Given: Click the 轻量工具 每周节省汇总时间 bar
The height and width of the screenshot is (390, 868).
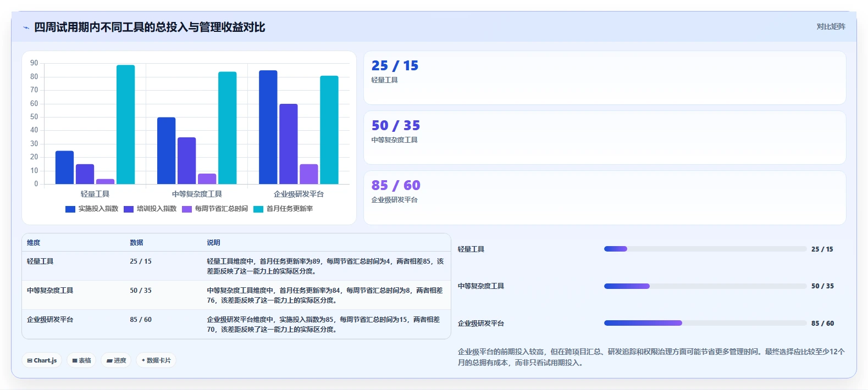Looking at the screenshot, I should coord(105,181).
